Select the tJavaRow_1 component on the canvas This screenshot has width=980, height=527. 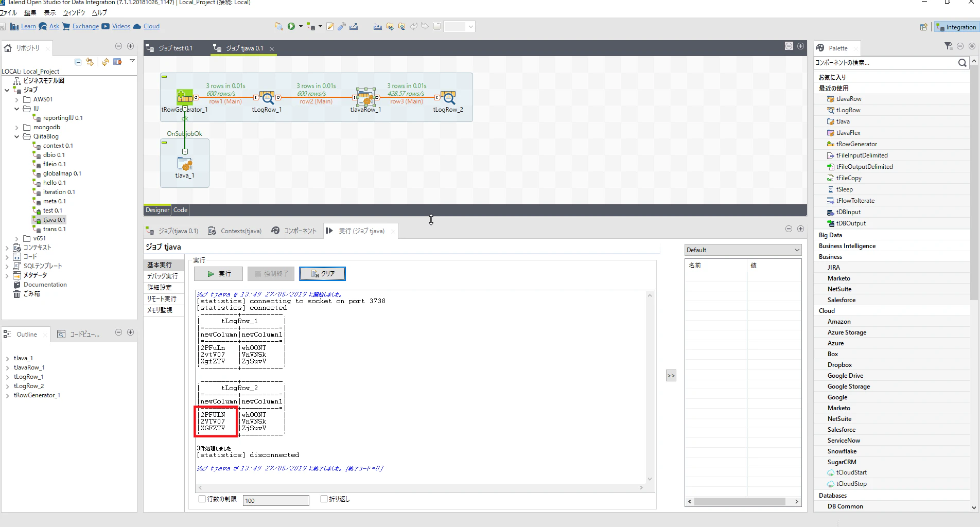click(365, 97)
